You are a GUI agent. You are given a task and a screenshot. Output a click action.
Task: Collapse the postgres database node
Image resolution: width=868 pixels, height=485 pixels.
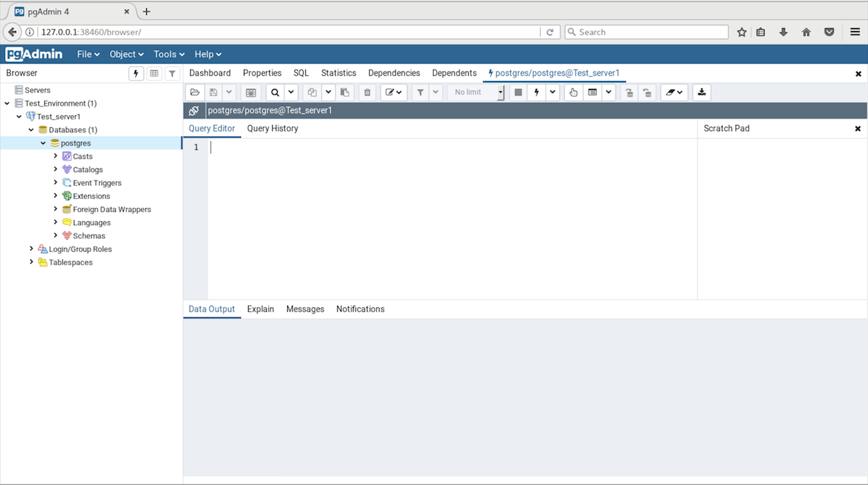43,142
